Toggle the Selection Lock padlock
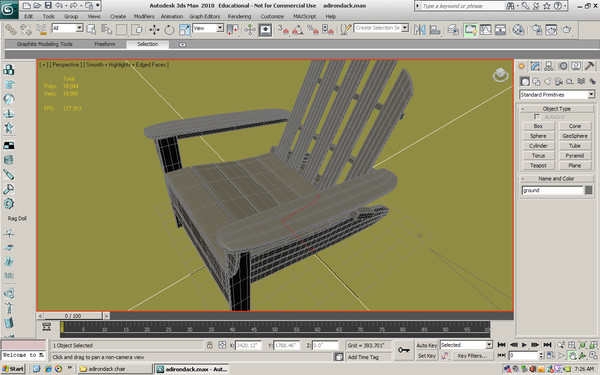Screen dimensions: 600x375 (210, 345)
